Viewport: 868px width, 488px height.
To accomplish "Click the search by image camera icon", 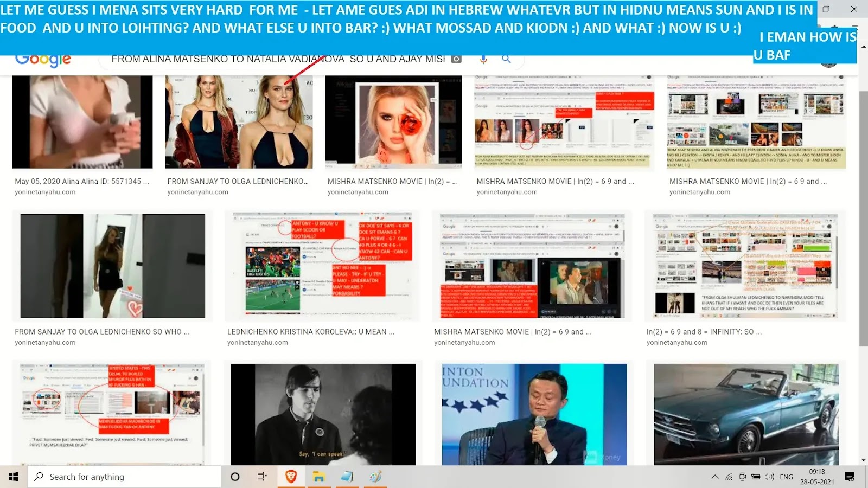I will click(457, 59).
